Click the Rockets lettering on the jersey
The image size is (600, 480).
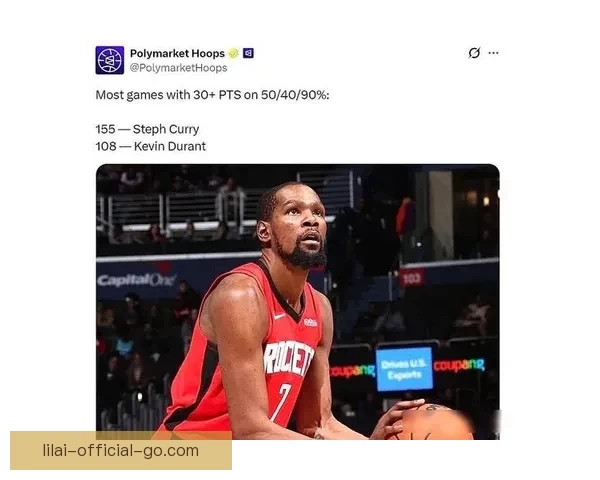coord(289,358)
